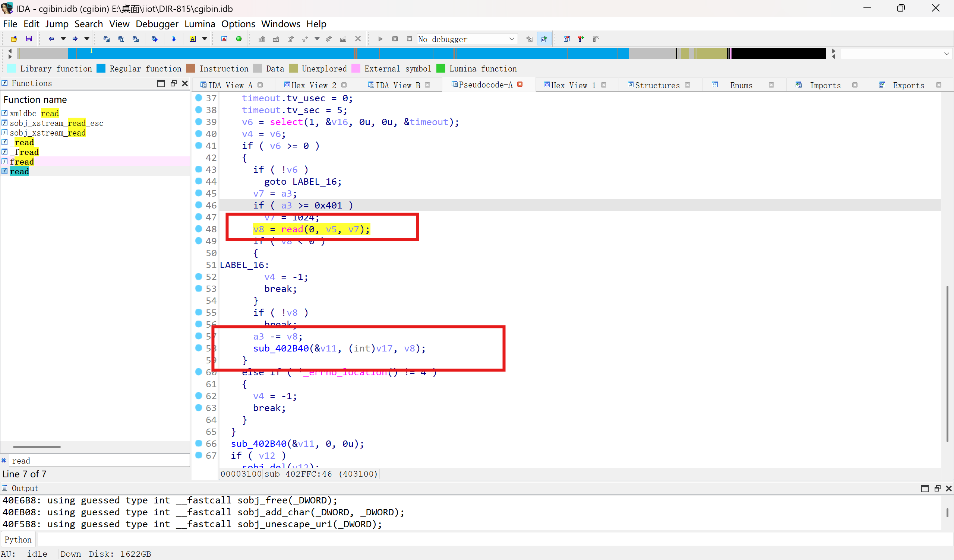Jump forward with the right arrow

[75, 39]
